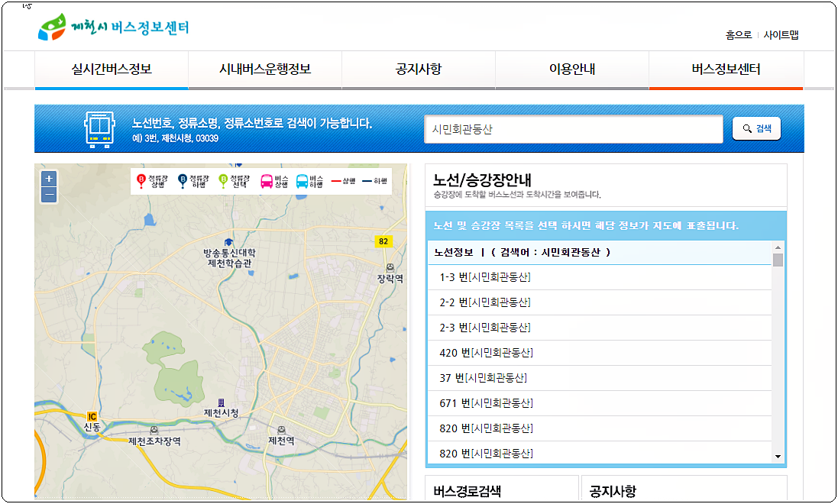
Task: Click route list scrollbar down arrow
Action: tap(778, 457)
